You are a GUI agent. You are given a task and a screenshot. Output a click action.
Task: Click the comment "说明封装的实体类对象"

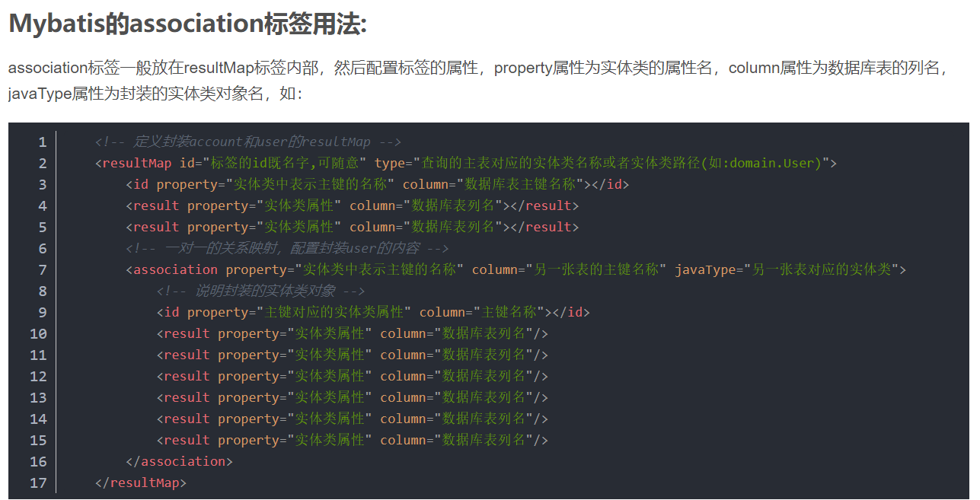pos(260,291)
